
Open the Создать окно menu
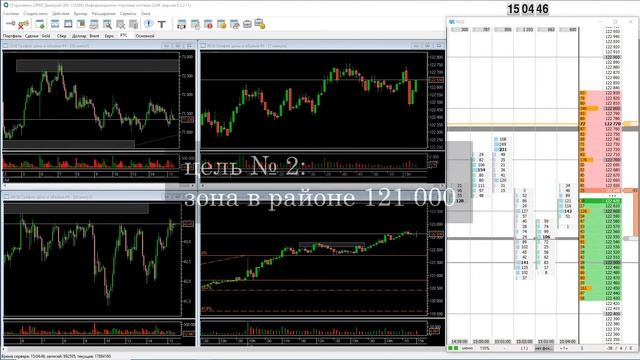point(36,13)
